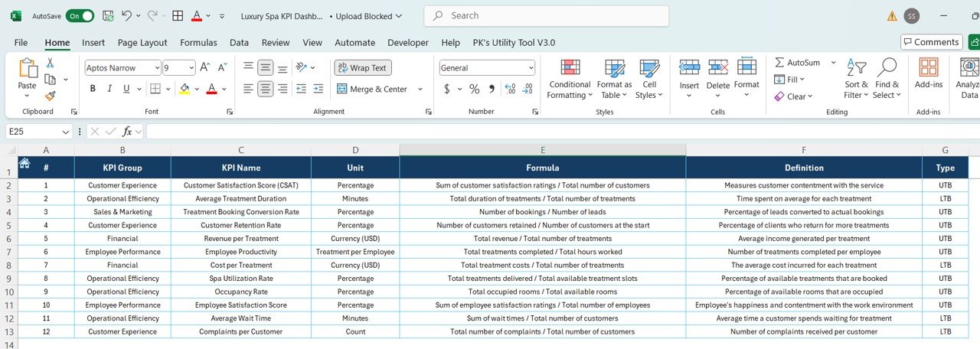Toggle Wrap Text button
The width and height of the screenshot is (980, 349).
(363, 67)
